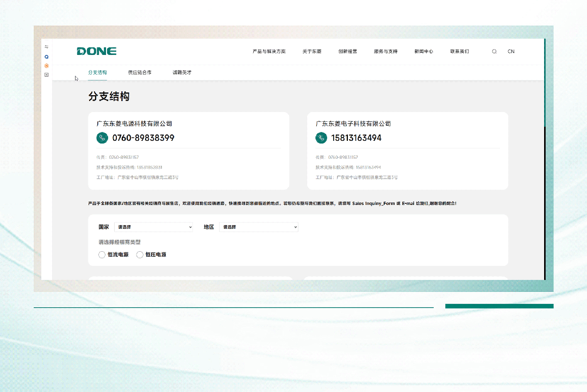
Task: Expand the 国家 country dropdown
Action: pos(153,227)
